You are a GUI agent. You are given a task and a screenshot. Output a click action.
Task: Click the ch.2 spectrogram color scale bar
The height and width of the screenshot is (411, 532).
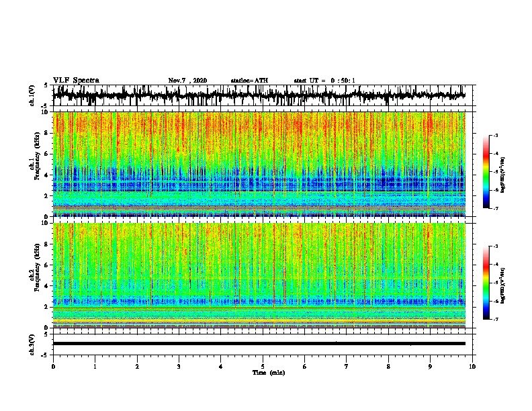point(486,283)
